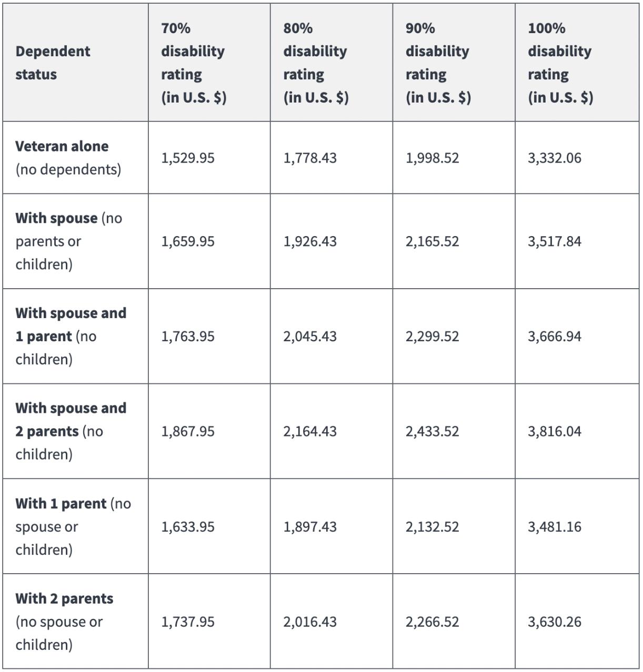643x672 pixels.
Task: Select the 3,630.26 amount cell
Action: [555, 622]
